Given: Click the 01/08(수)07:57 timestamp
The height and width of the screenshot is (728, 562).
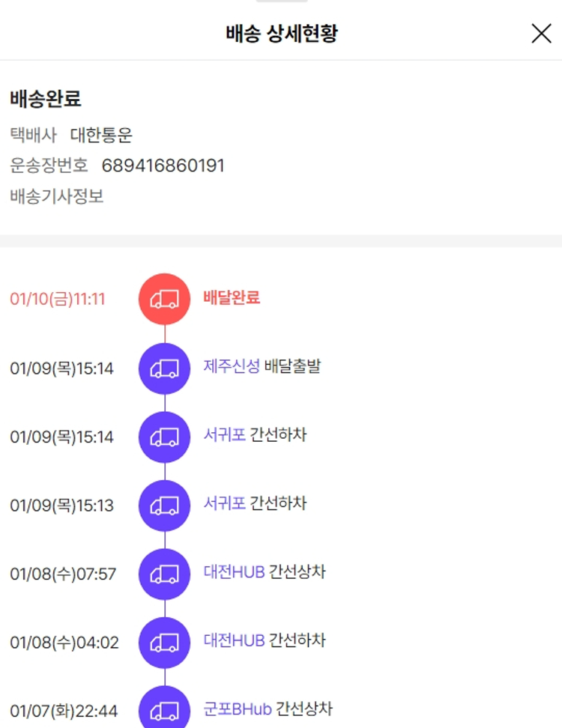Looking at the screenshot, I should [63, 574].
